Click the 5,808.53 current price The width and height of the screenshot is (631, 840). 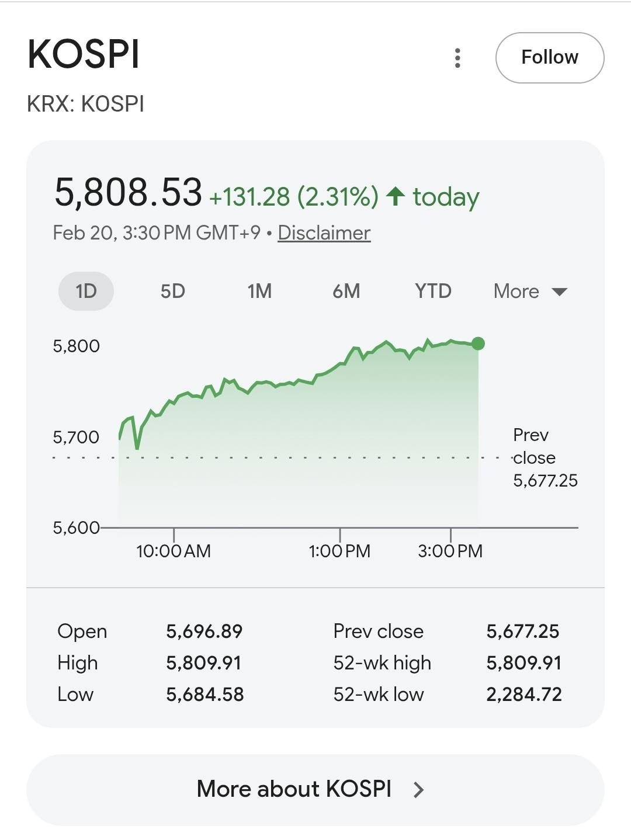[x=128, y=192]
